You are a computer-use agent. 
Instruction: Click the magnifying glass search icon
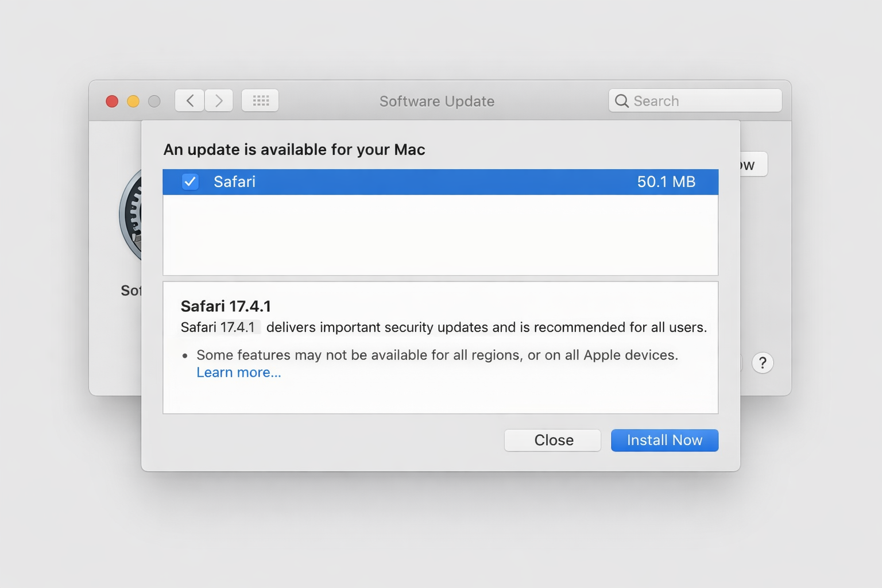pos(621,101)
